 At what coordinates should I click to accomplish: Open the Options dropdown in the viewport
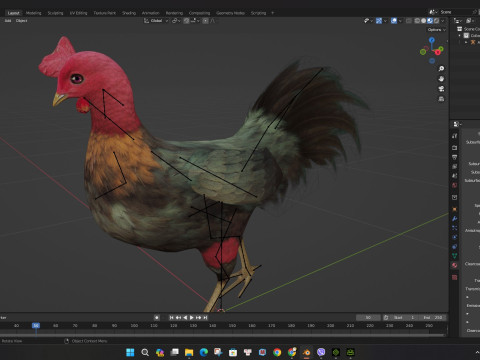tap(437, 30)
